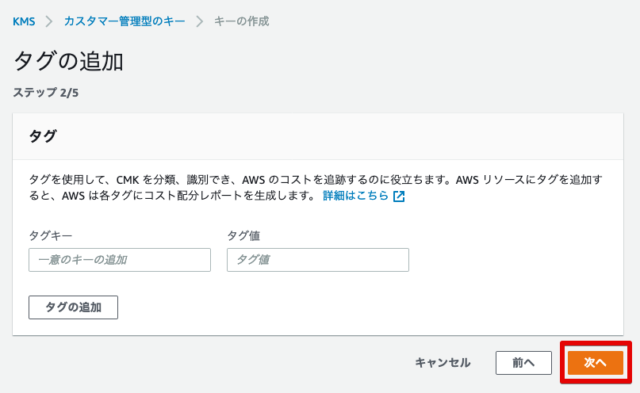Proceed with the orange 次へ button

(596, 362)
